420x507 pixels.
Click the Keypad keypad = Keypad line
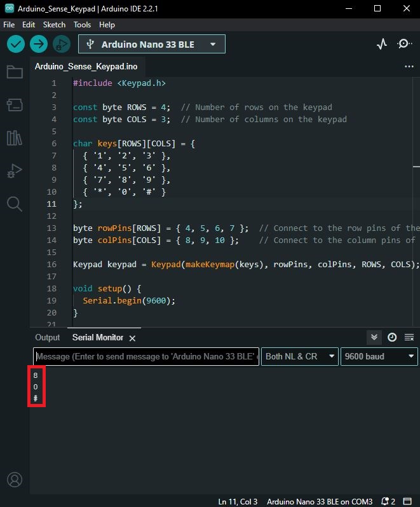tap(246, 265)
